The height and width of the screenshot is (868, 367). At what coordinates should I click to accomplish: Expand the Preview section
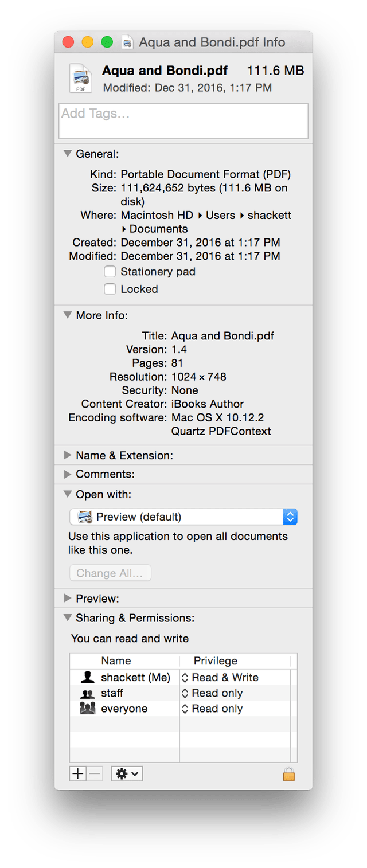point(68,599)
